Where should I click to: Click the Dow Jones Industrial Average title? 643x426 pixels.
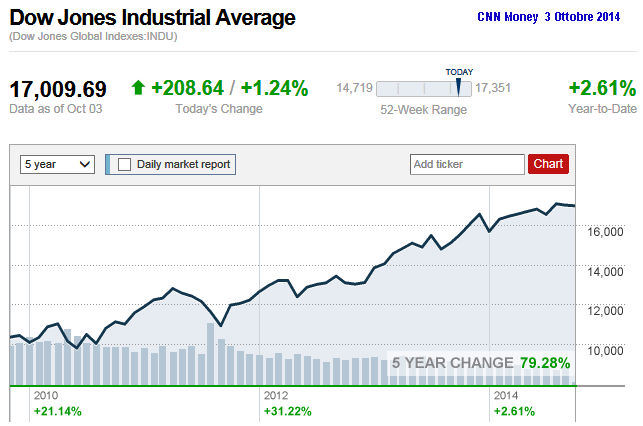pos(153,18)
